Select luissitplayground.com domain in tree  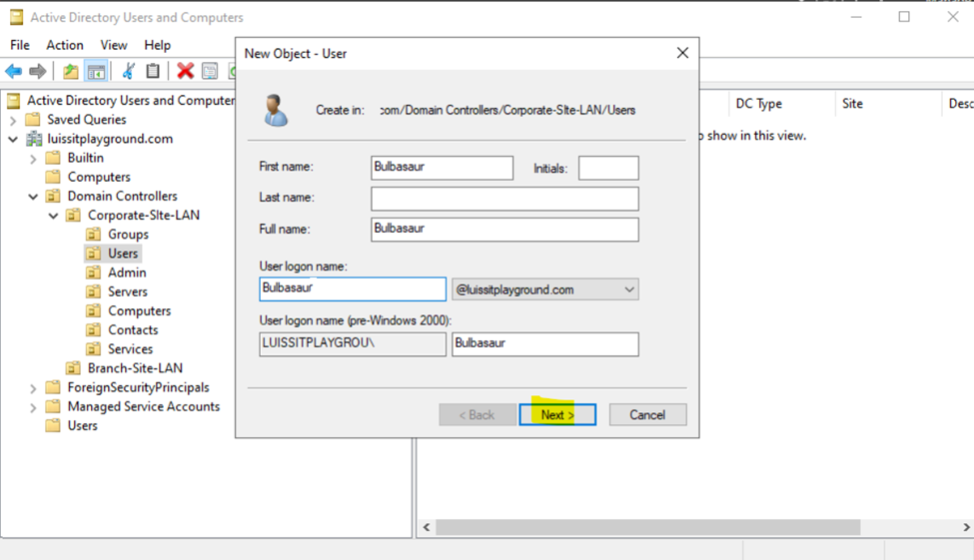pos(110,139)
